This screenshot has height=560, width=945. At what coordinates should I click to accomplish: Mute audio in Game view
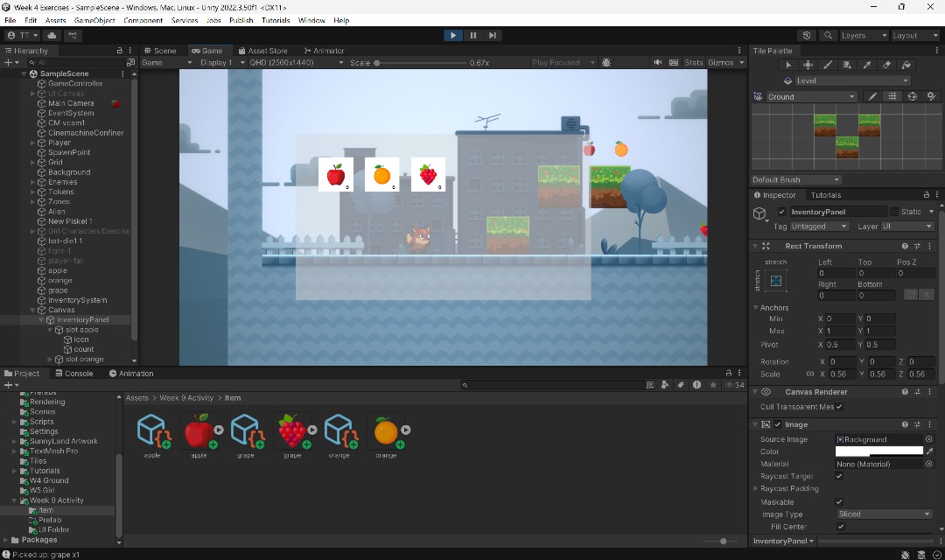point(657,63)
